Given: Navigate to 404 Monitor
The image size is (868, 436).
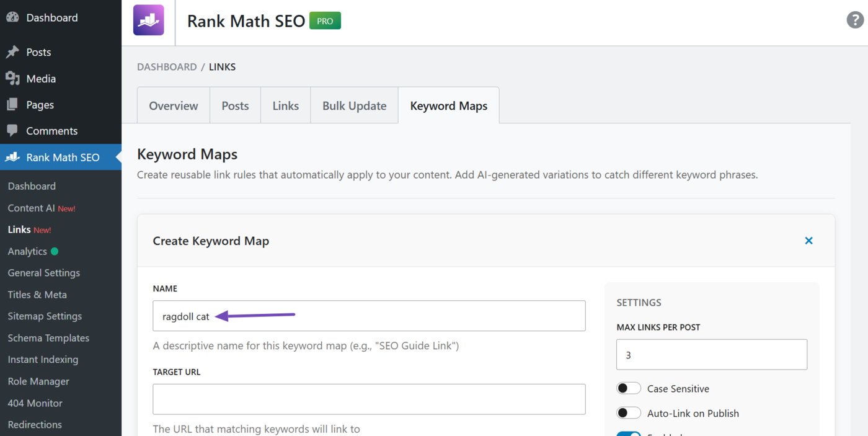Looking at the screenshot, I should coord(34,403).
